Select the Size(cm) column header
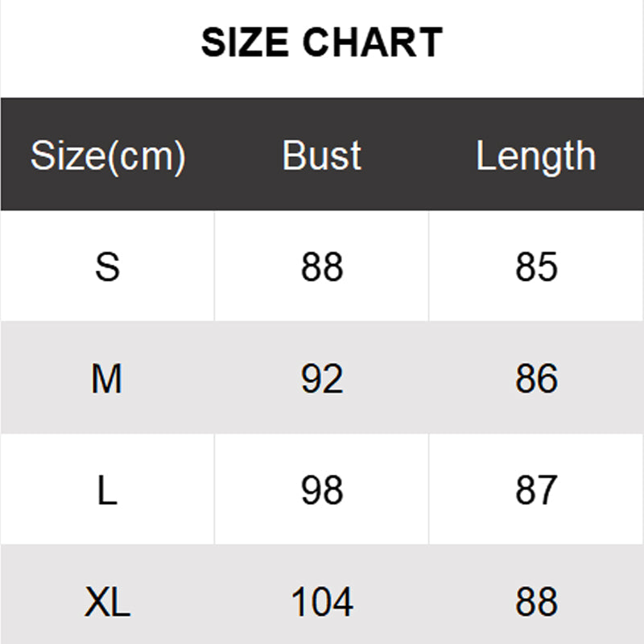 click(108, 155)
